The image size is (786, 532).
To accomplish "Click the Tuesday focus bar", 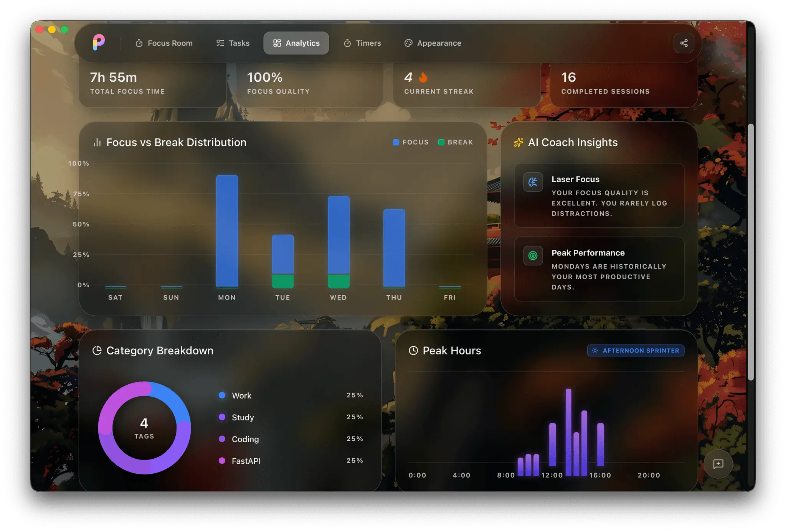I will (283, 254).
